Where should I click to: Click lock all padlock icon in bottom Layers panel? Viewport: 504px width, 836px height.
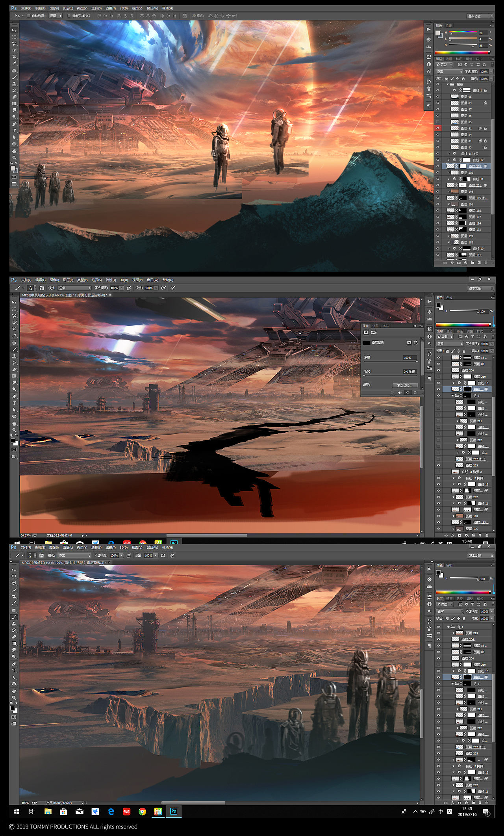point(464,619)
